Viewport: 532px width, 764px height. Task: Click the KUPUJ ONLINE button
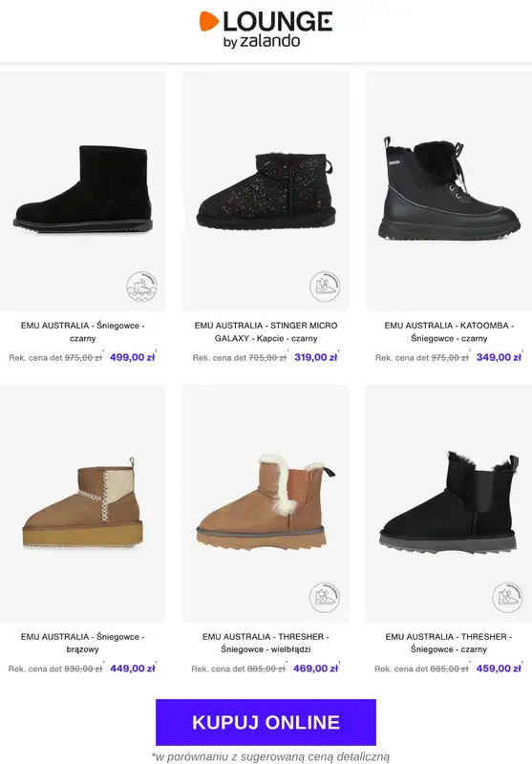pyautogui.click(x=266, y=722)
